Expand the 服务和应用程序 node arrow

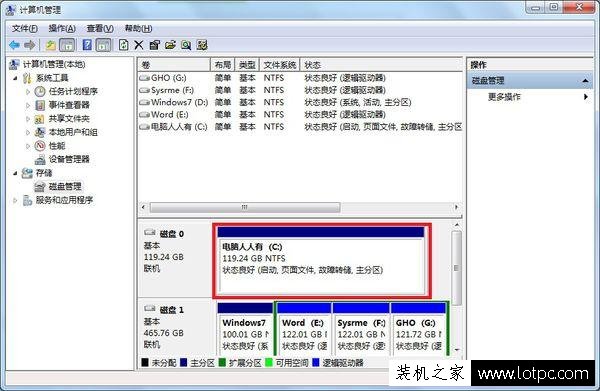15,200
